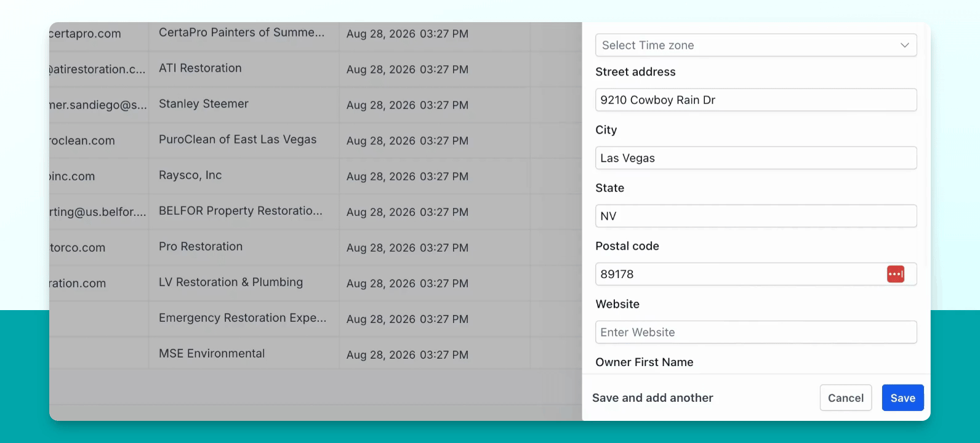
Task: Click the Enter Website input field
Action: [x=756, y=332]
